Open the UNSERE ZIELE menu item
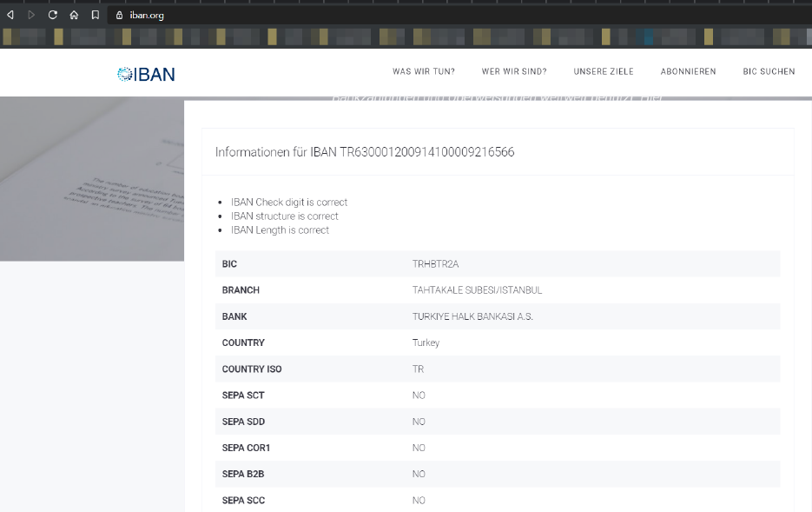 (604, 71)
